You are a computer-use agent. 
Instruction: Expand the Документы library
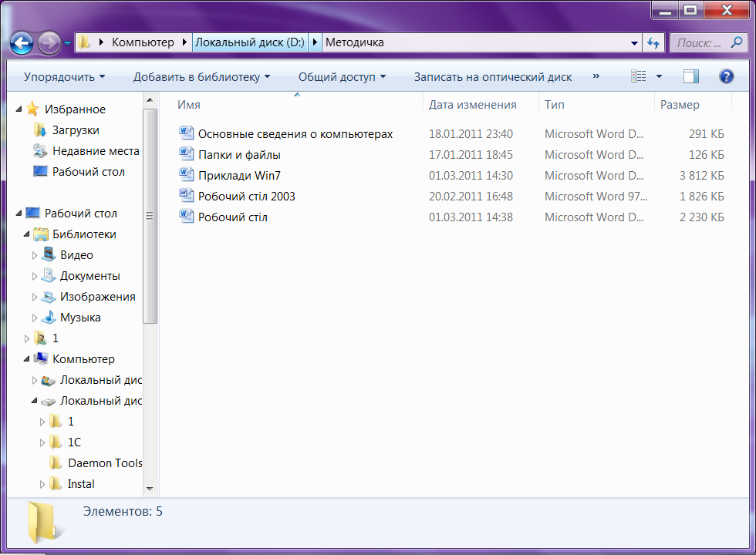34,276
